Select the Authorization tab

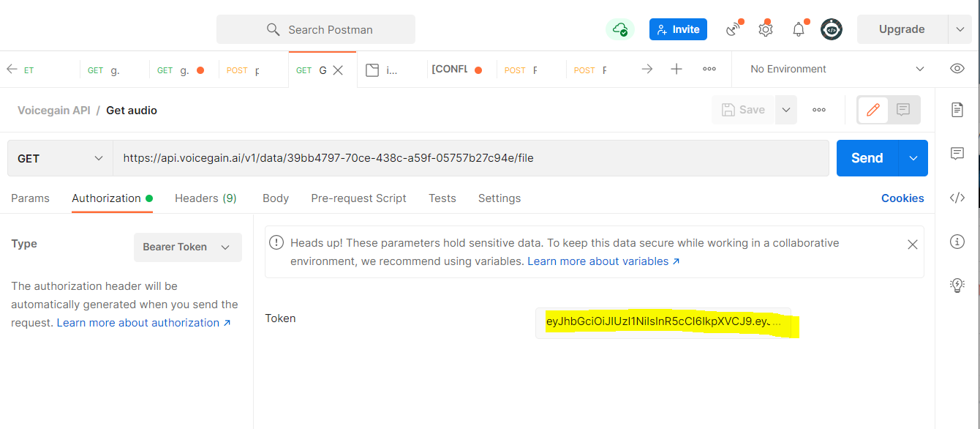(x=112, y=198)
